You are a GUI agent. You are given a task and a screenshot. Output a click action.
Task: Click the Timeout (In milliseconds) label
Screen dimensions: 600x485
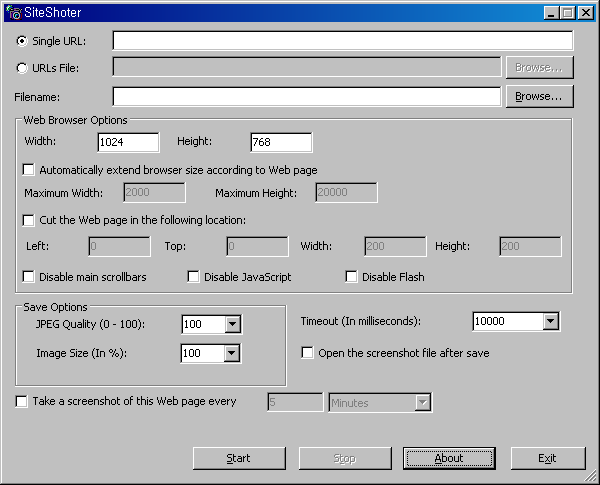(361, 321)
